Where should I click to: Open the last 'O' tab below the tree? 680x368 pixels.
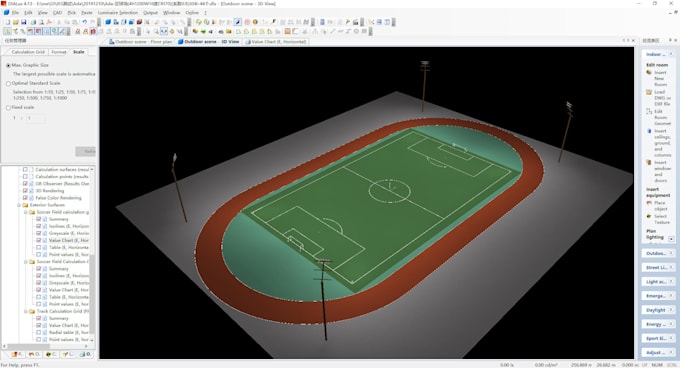(85, 354)
